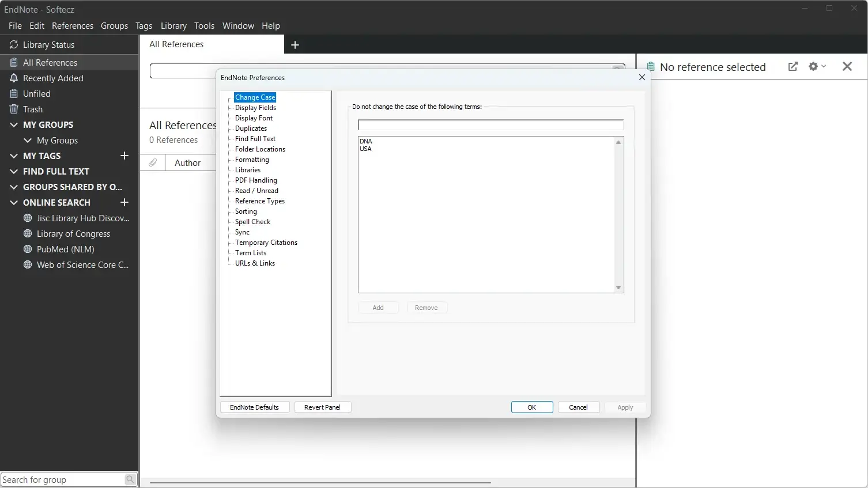Image resolution: width=868 pixels, height=488 pixels.
Task: Open reference in new window icon
Action: (x=793, y=66)
